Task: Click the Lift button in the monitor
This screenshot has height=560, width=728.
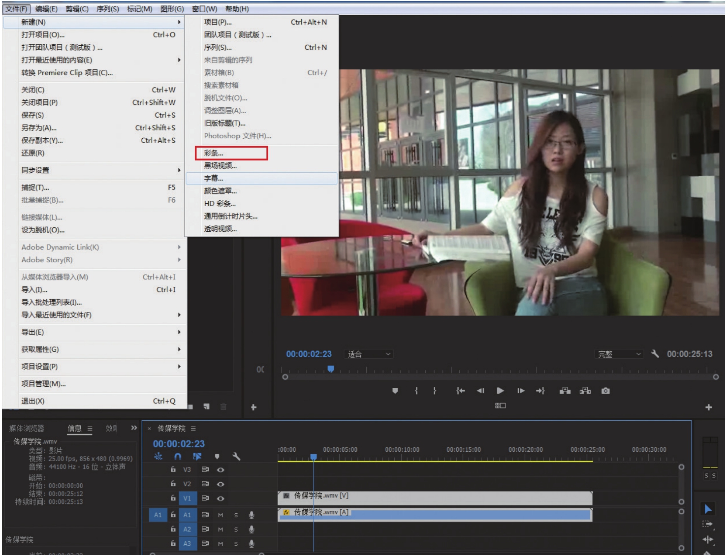Action: [x=565, y=391]
